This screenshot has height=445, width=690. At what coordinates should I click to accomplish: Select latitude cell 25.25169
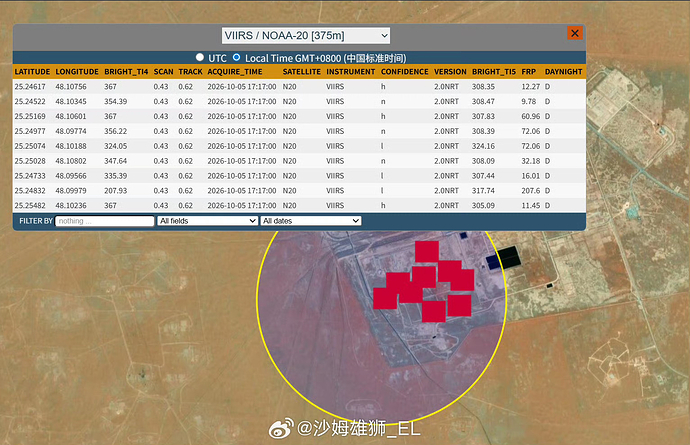[x=30, y=117]
